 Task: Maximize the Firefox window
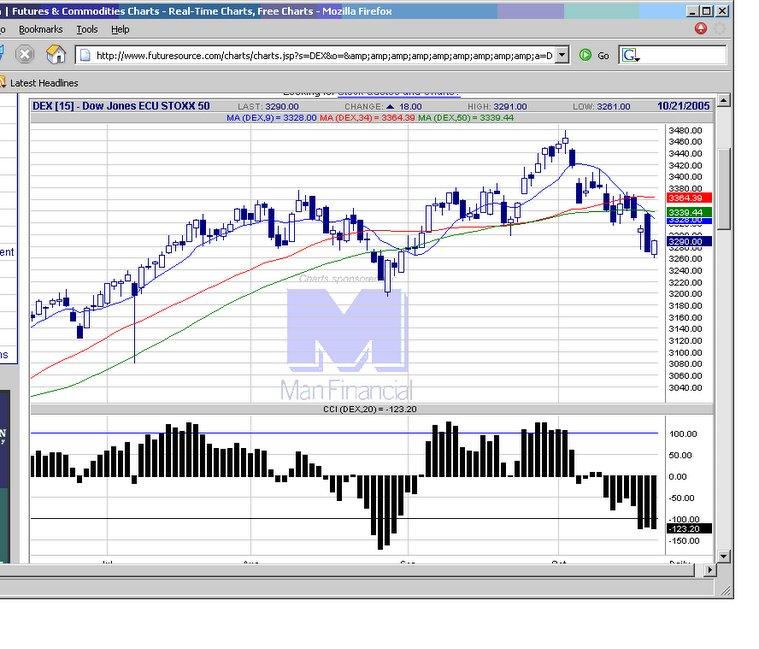coord(707,11)
